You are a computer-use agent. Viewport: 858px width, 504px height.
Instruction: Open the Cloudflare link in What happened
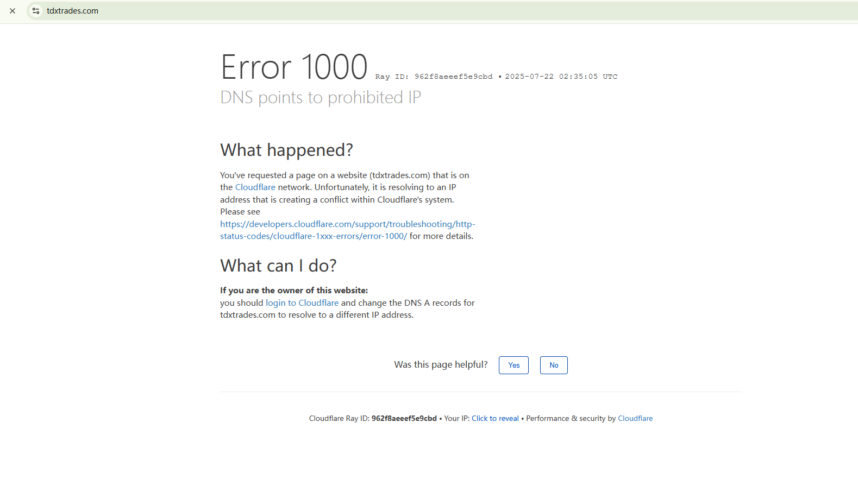pos(255,187)
